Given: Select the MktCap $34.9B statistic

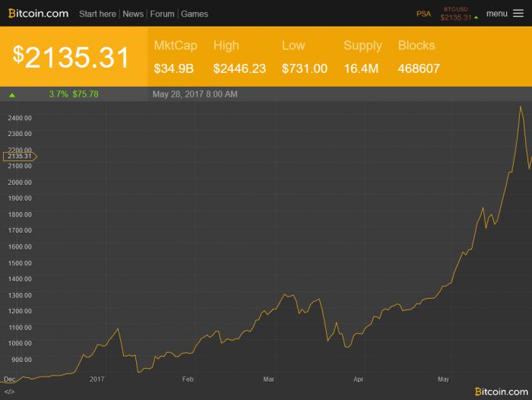Looking at the screenshot, I should click(x=175, y=57).
